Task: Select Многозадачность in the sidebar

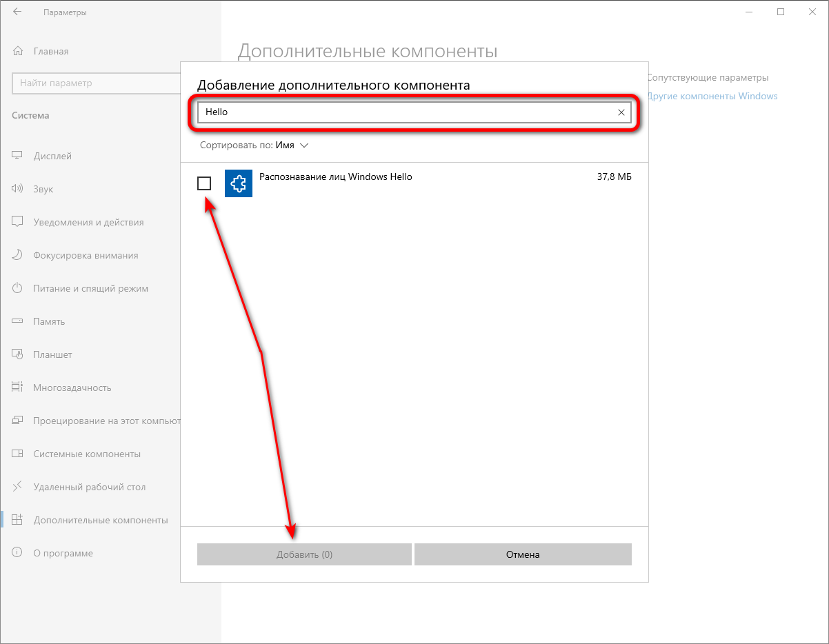Action: (72, 388)
